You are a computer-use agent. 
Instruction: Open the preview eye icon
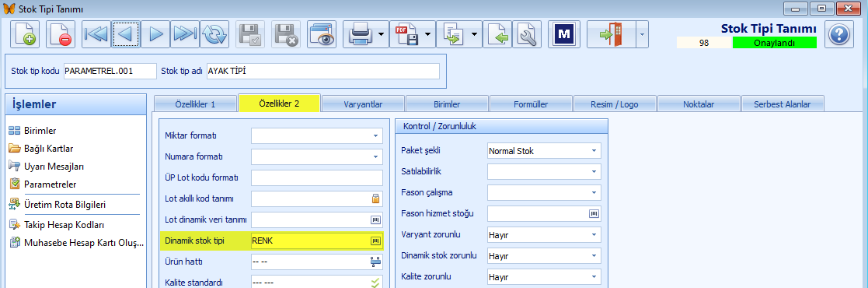(322, 34)
